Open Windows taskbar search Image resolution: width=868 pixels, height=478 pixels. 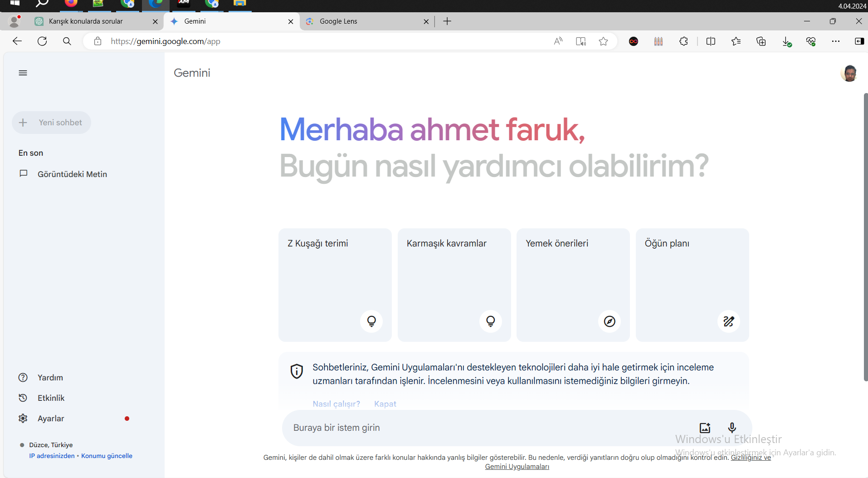(x=42, y=4)
